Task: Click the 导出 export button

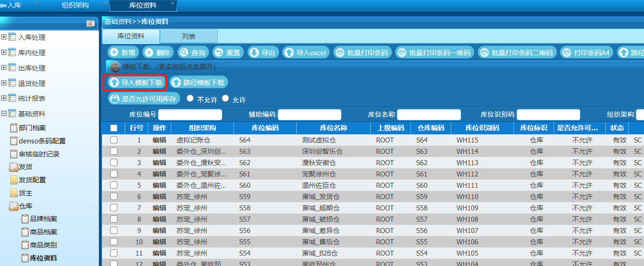Action: pos(263,52)
